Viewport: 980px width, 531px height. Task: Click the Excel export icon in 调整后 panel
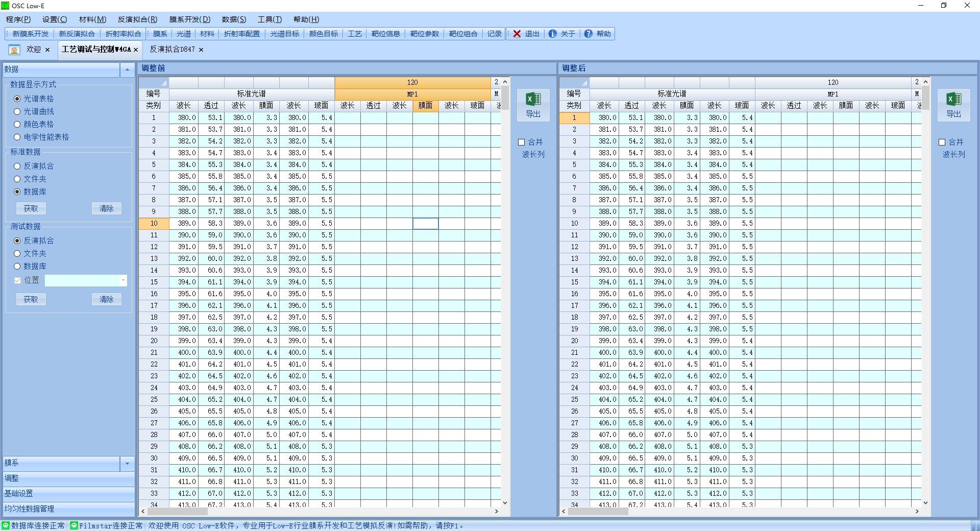pyautogui.click(x=953, y=99)
